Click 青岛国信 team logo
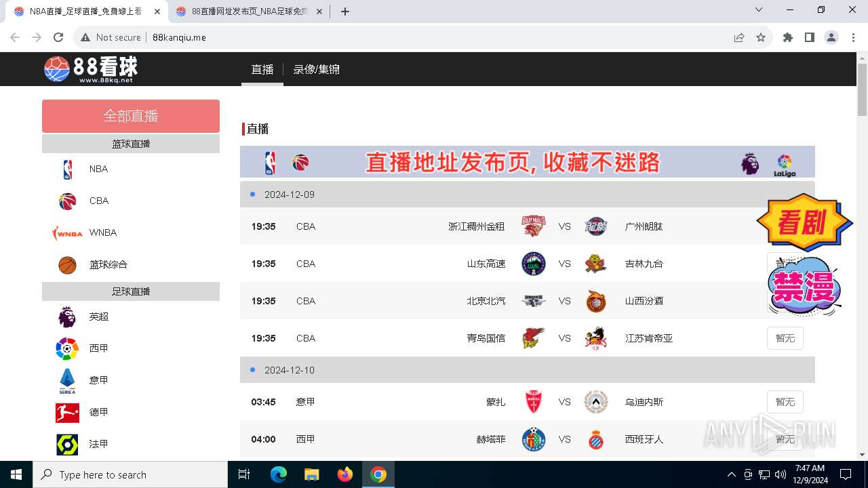Viewport: 868px width, 488px height. coord(533,338)
